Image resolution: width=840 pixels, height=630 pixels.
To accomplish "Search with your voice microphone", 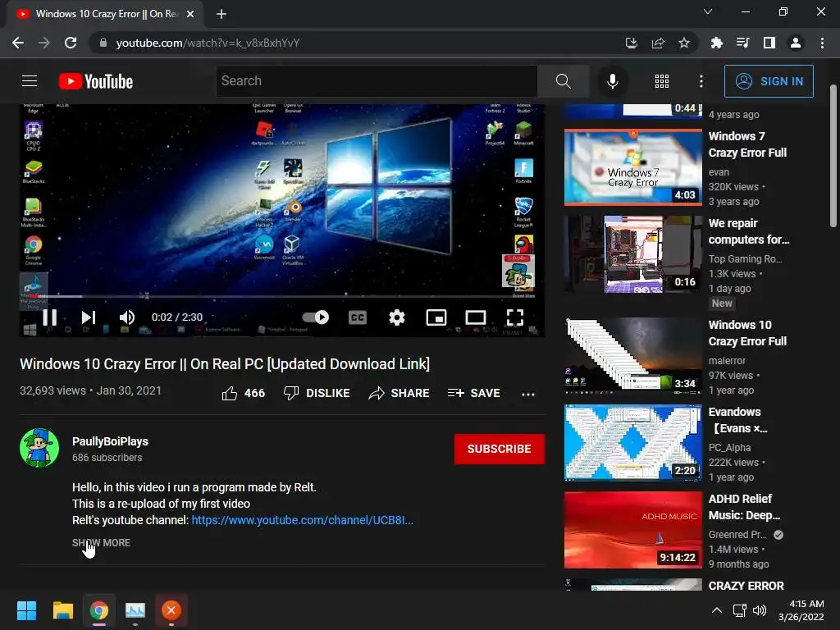I will click(x=612, y=81).
